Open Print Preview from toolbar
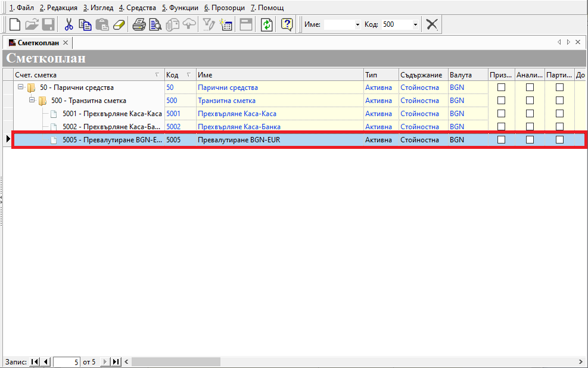588x368 pixels. [155, 24]
